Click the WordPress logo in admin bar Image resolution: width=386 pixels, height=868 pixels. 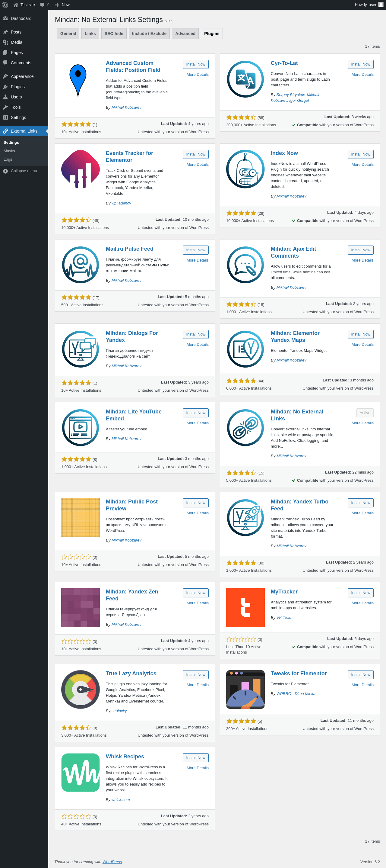click(x=5, y=5)
